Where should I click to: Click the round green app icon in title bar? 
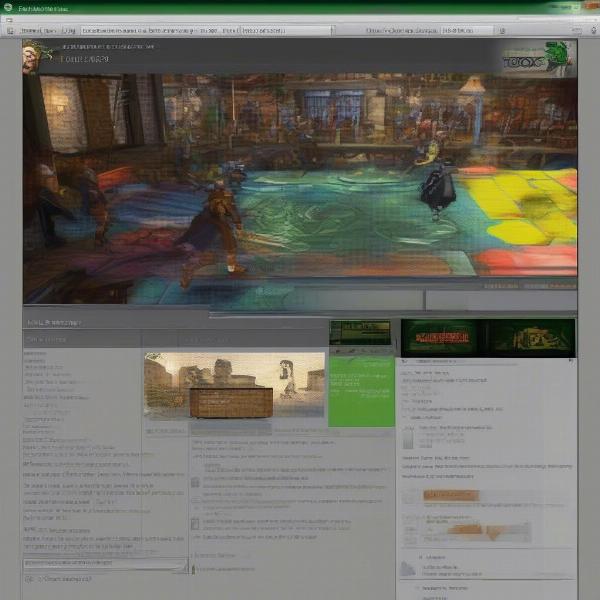8,7
